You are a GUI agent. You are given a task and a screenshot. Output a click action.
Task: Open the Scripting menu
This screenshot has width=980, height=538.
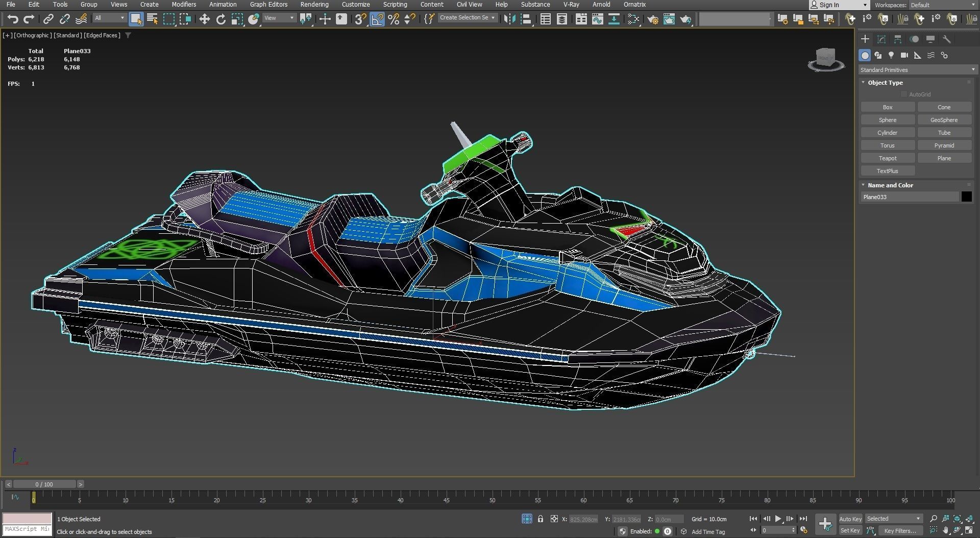[395, 4]
